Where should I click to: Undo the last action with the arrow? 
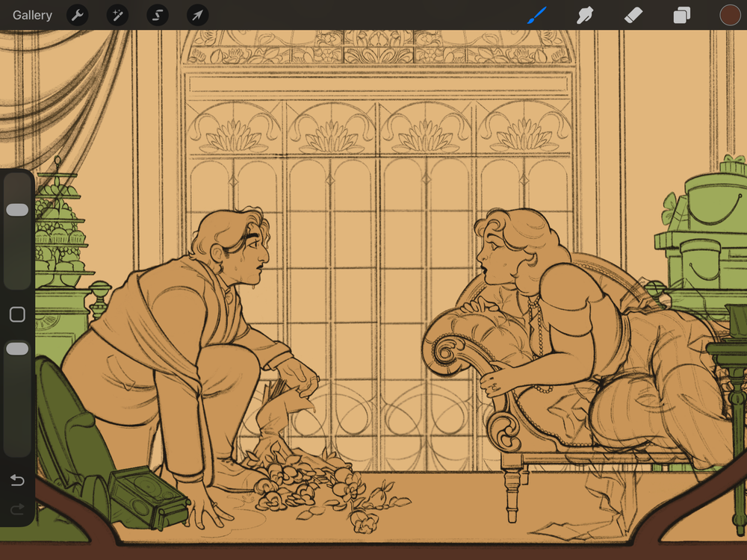(x=17, y=480)
